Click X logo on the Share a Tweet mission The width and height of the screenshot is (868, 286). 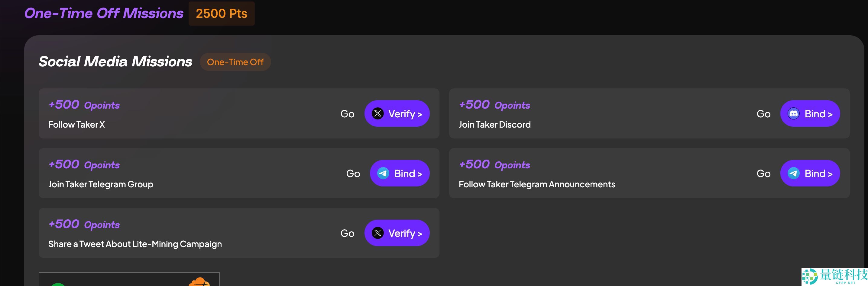click(x=377, y=233)
